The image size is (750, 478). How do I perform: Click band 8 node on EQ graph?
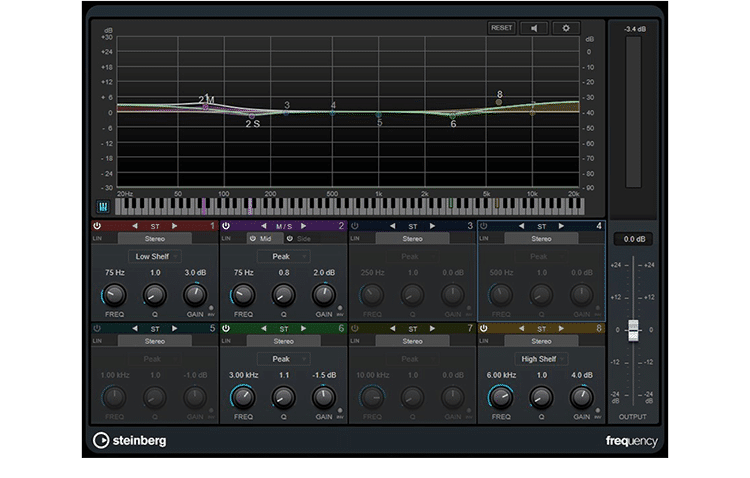(499, 102)
